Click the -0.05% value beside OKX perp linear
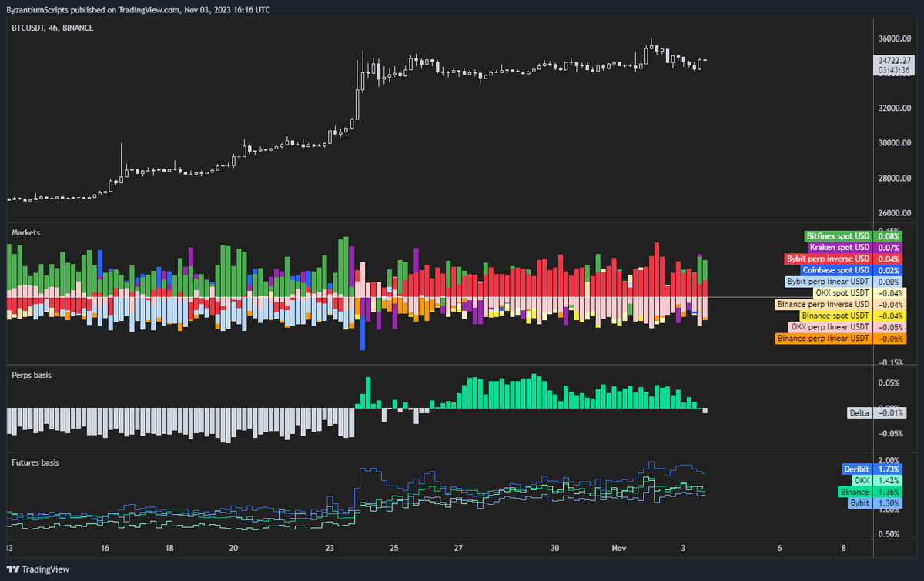The height and width of the screenshot is (581, 924). pyautogui.click(x=890, y=327)
